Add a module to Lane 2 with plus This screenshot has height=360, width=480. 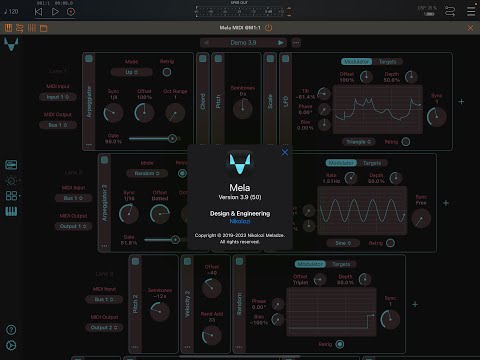(446, 203)
